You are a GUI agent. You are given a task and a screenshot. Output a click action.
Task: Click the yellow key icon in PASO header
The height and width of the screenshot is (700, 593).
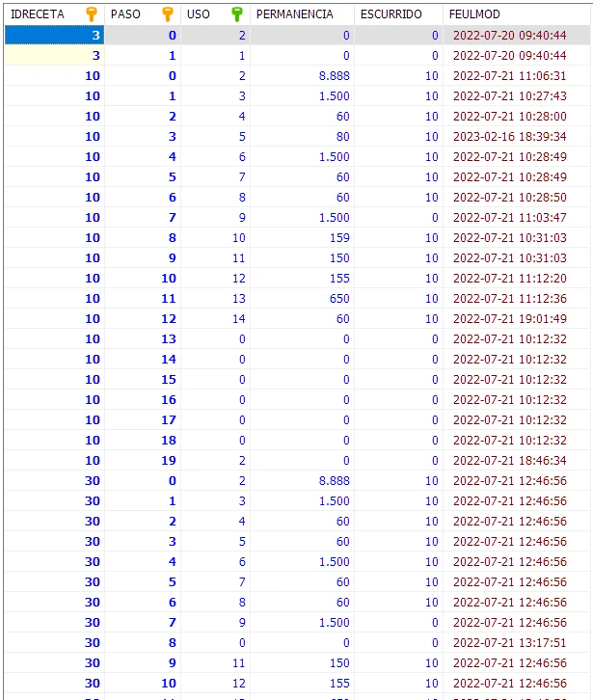[x=167, y=14]
